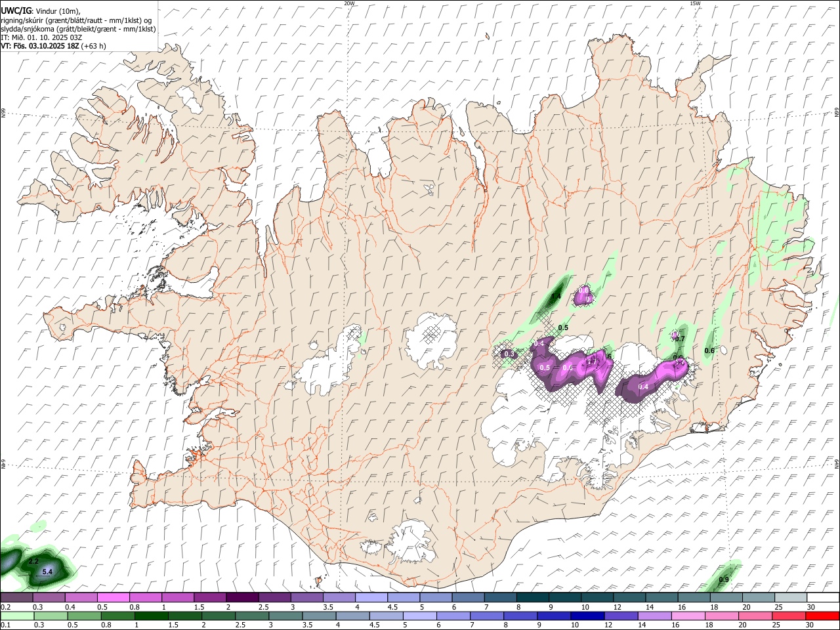Pick the crimson swatch between 25 and 30, lower legend
The image size is (840, 630).
(x=789, y=616)
